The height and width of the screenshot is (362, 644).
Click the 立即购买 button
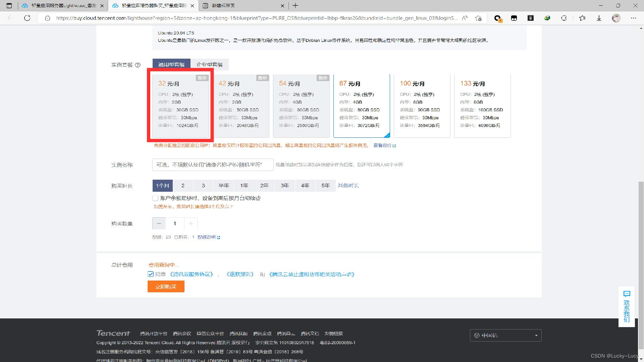(x=166, y=287)
